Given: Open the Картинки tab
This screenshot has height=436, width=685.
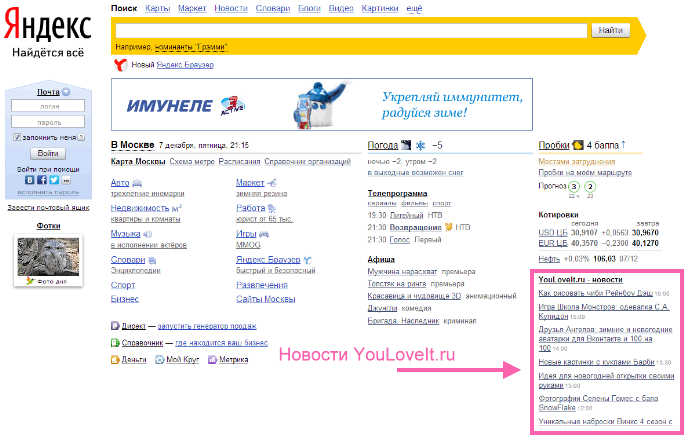Looking at the screenshot, I should (x=380, y=8).
